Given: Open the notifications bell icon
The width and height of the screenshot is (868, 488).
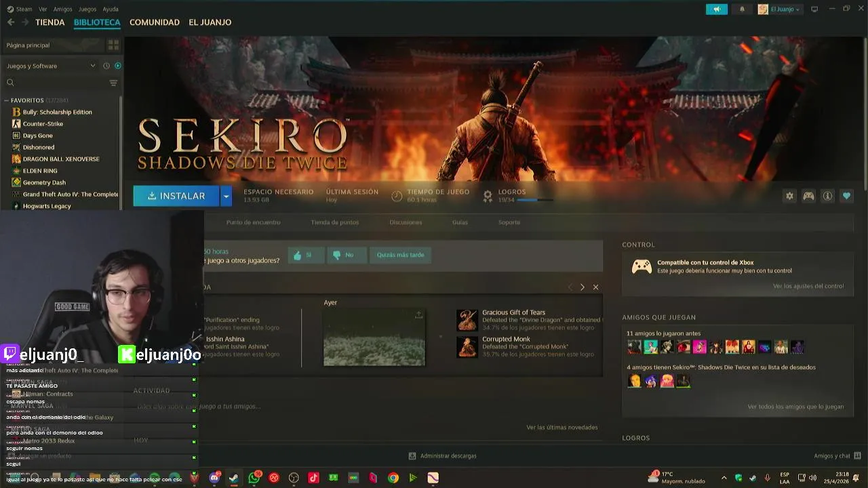Looking at the screenshot, I should point(742,9).
